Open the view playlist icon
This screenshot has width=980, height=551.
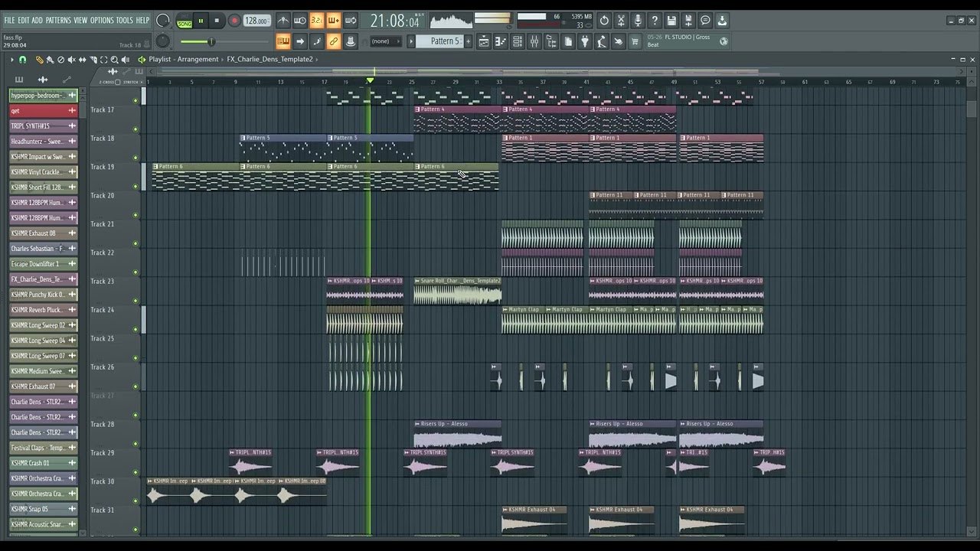(x=484, y=41)
